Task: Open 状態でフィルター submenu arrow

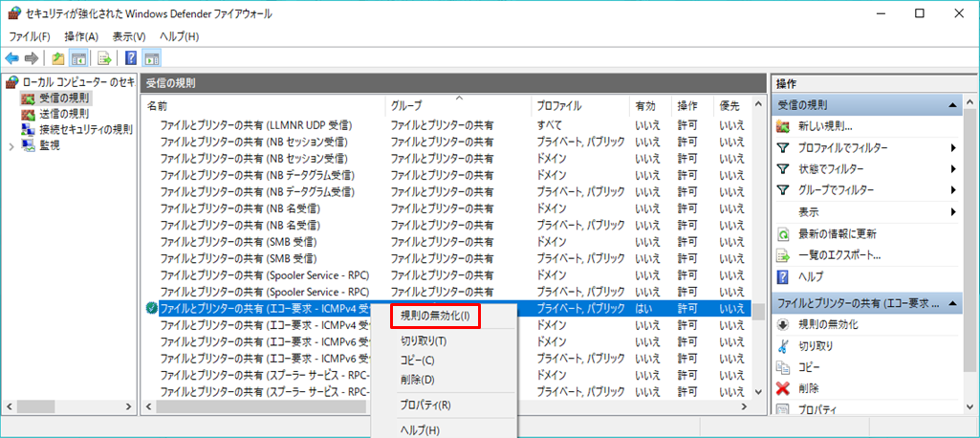Action: (954, 168)
